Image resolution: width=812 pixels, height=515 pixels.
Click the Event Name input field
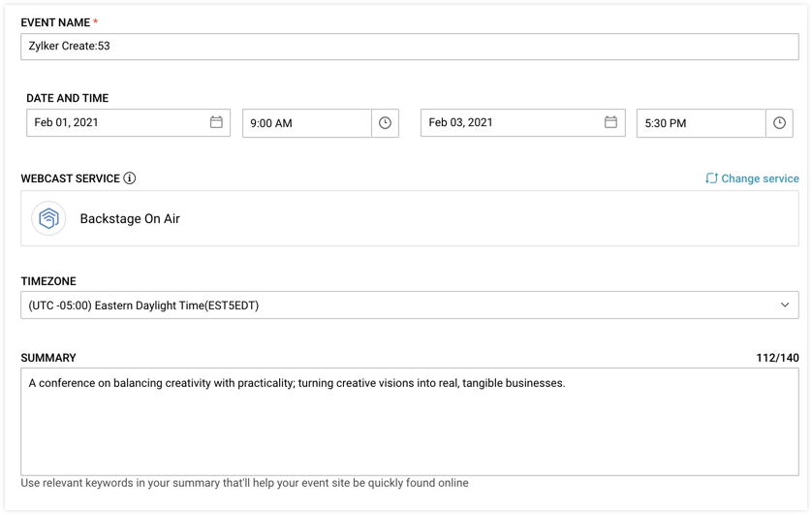pyautogui.click(x=409, y=47)
